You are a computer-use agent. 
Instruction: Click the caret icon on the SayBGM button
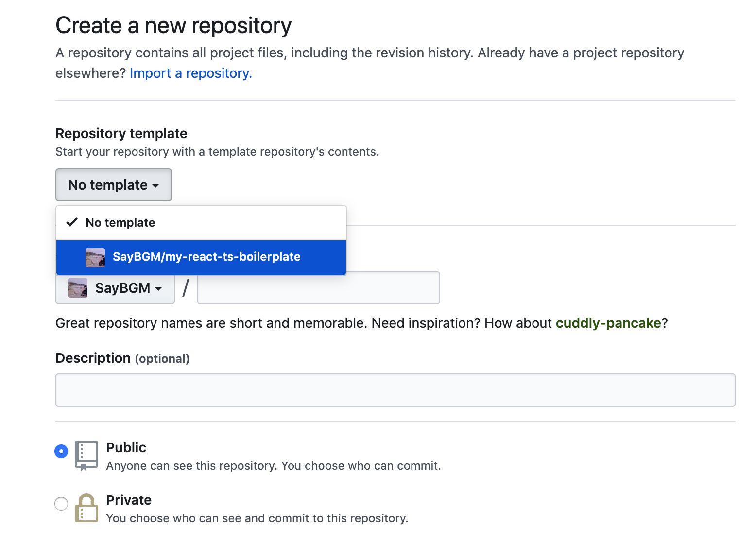[x=159, y=288]
